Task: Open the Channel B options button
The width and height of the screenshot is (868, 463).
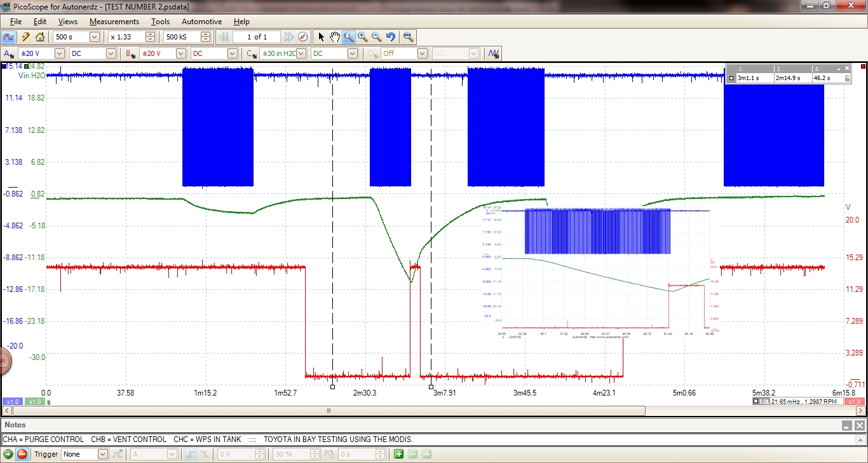Action: click(x=130, y=53)
